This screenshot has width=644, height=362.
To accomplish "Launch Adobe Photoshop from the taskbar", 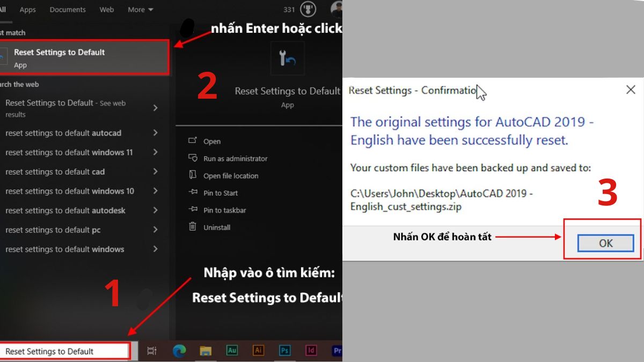I will point(284,350).
